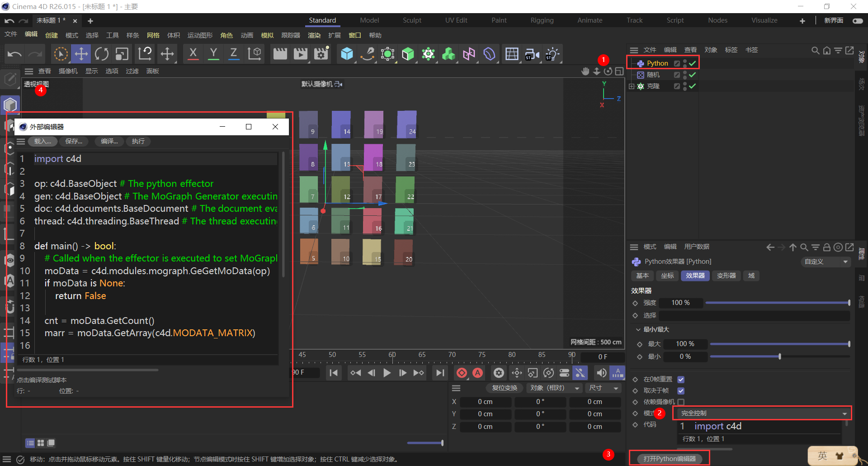The height and width of the screenshot is (466, 868).
Task: Switch to the Sculpt layout tab
Action: pos(412,20)
